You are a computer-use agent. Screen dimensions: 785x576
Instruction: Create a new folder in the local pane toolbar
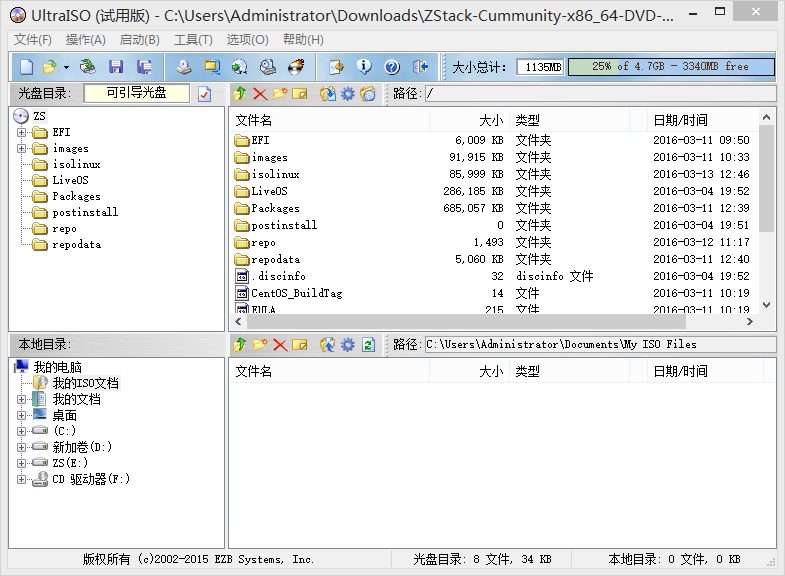[x=260, y=345]
